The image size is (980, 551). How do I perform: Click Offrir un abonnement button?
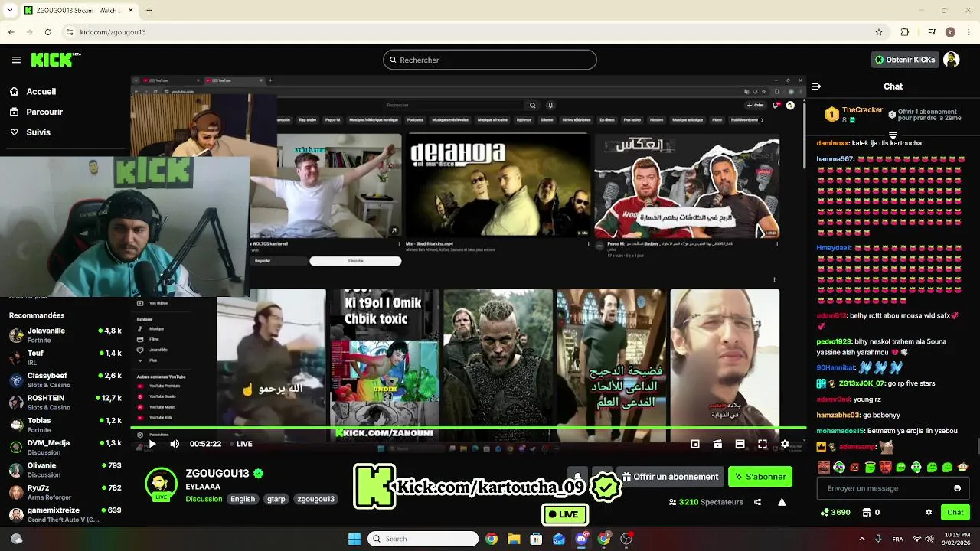670,477
